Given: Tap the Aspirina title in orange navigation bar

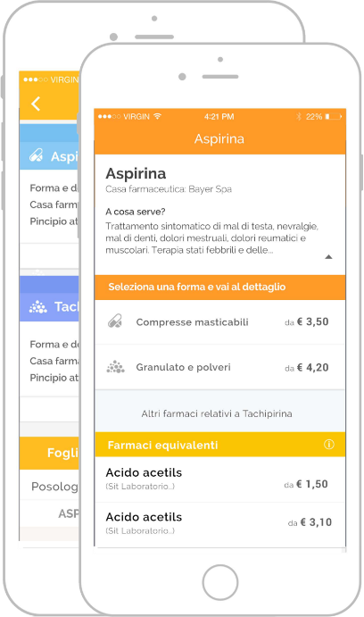Looking at the screenshot, I should coord(219,139).
